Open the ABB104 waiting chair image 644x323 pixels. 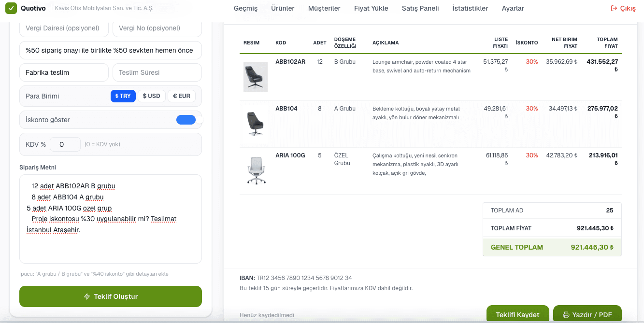click(256, 124)
